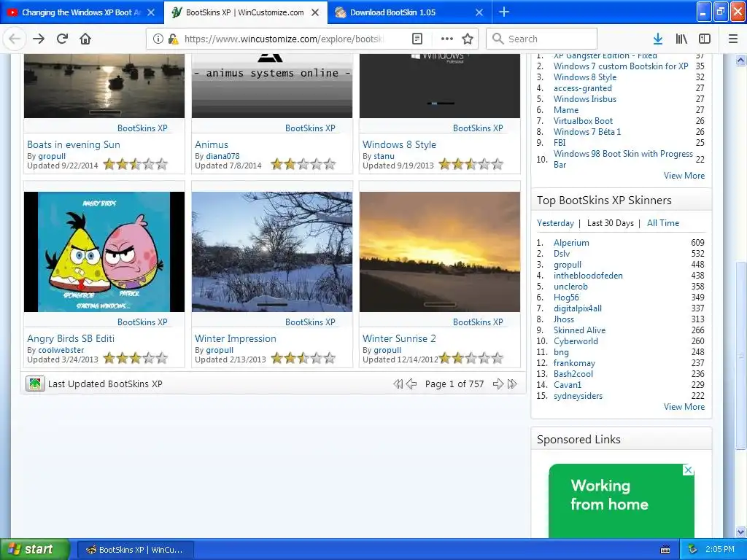Image resolution: width=747 pixels, height=560 pixels.
Task: Click View More under top BootSkins list
Action: (684, 176)
